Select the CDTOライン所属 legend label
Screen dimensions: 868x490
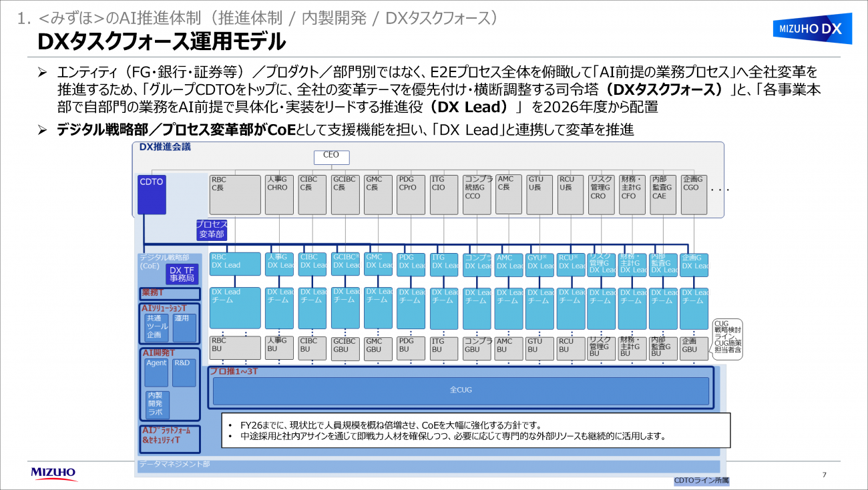point(701,480)
